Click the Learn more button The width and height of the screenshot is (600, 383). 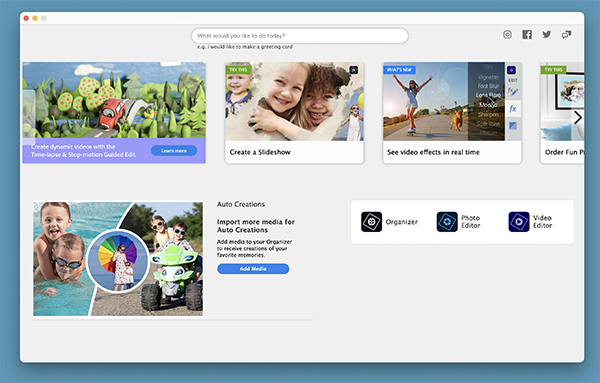(174, 151)
